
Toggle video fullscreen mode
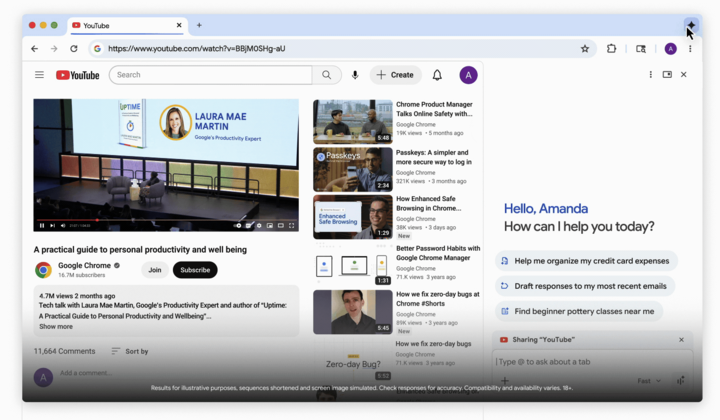click(x=291, y=226)
